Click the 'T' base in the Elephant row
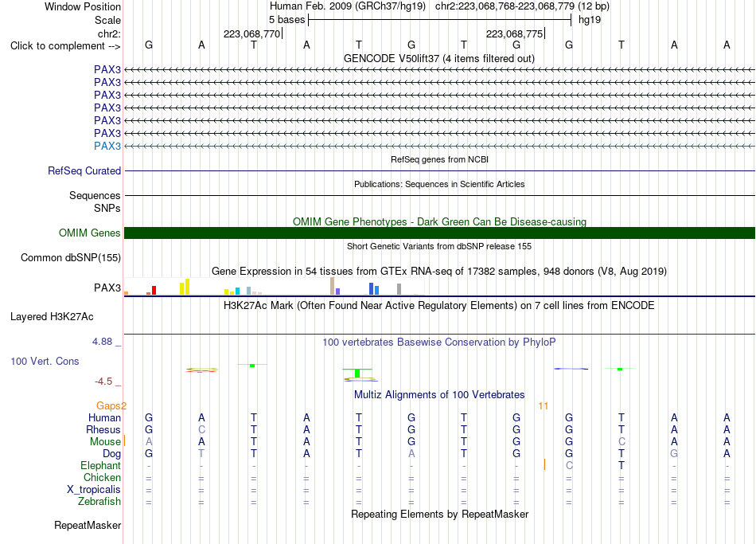This screenshot has width=756, height=544. coord(622,465)
